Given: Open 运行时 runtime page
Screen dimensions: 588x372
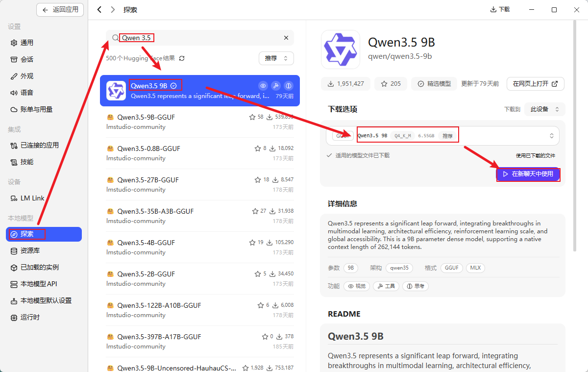Looking at the screenshot, I should click(x=44, y=317).
